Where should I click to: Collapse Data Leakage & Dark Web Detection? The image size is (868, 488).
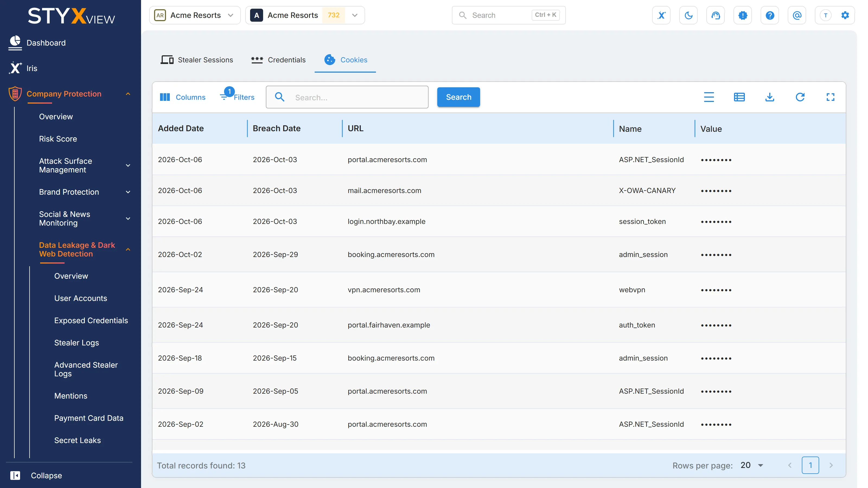(x=128, y=249)
